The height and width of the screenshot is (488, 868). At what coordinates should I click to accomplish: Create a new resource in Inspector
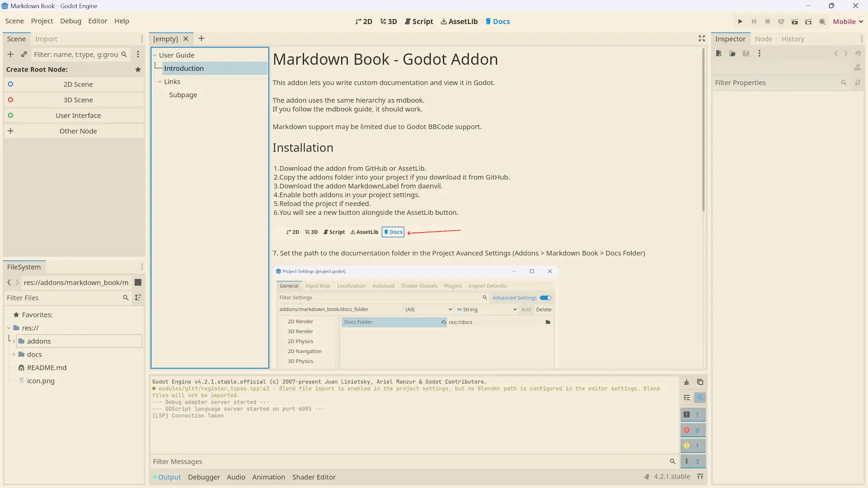(x=719, y=53)
